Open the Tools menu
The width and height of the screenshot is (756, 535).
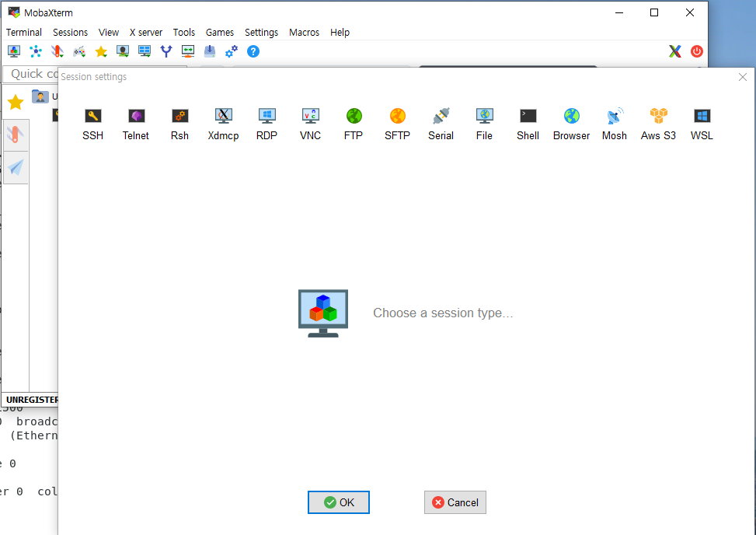tap(183, 33)
